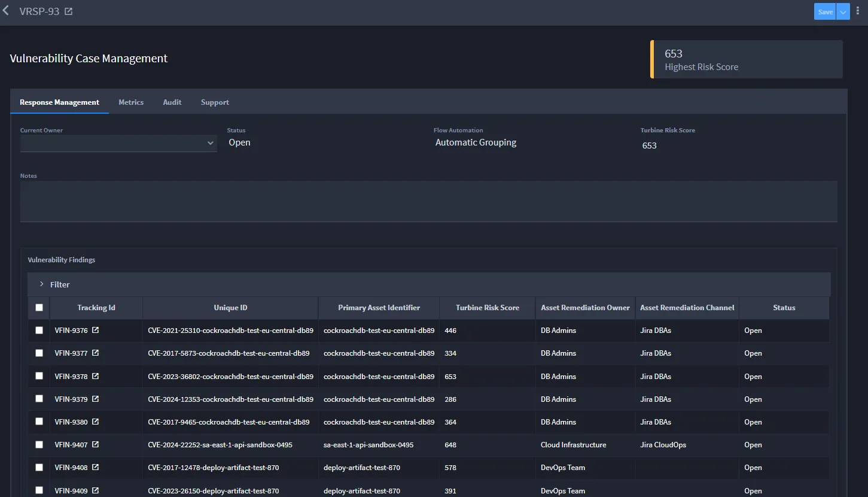Open VFIN-9408 external link icon

click(x=96, y=467)
